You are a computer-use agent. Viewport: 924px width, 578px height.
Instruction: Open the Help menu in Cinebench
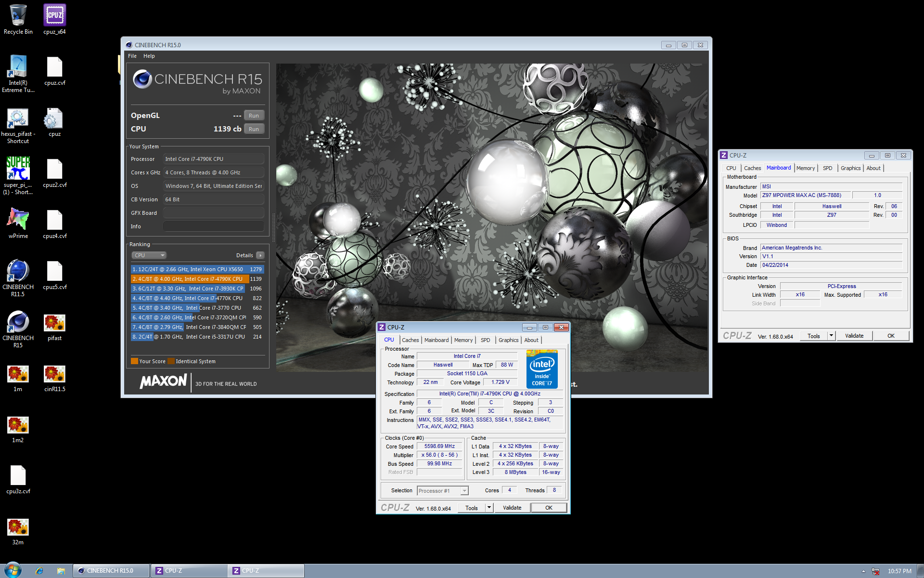(149, 56)
